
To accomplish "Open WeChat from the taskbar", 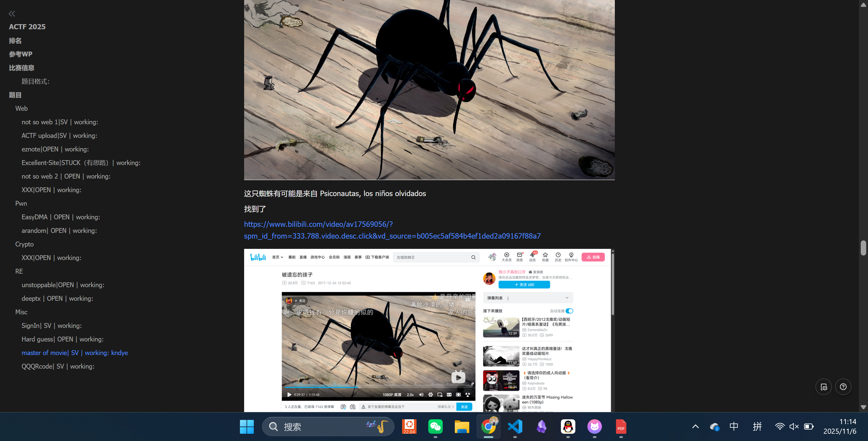I will [435, 427].
